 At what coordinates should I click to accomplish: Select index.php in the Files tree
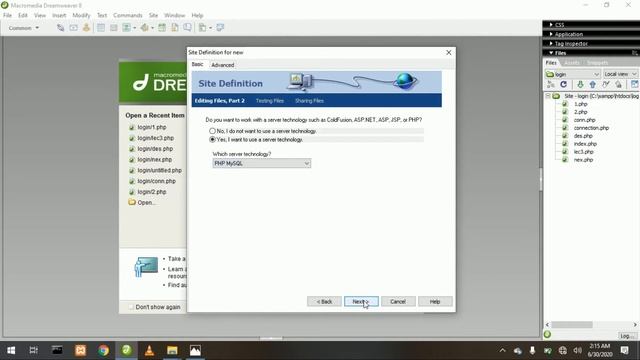pyautogui.click(x=585, y=144)
